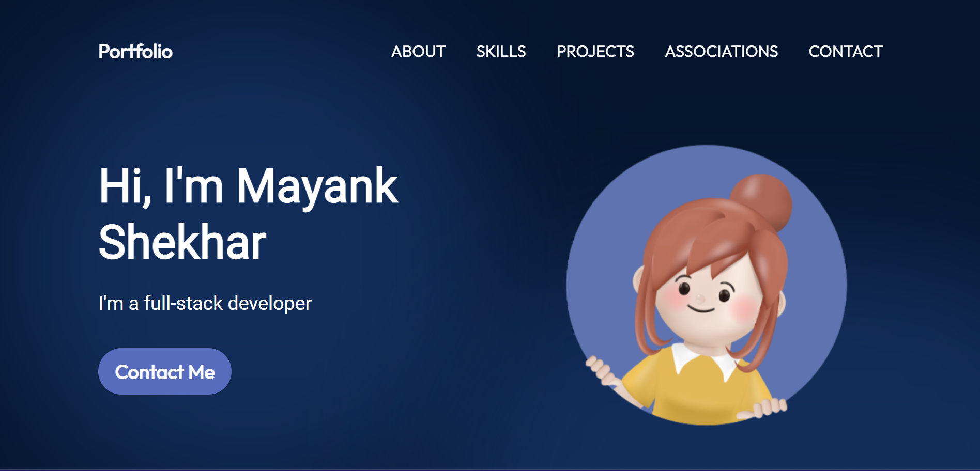Viewport: 980px width, 471px height.
Task: Jump to associations from the top menu
Action: [x=721, y=52]
